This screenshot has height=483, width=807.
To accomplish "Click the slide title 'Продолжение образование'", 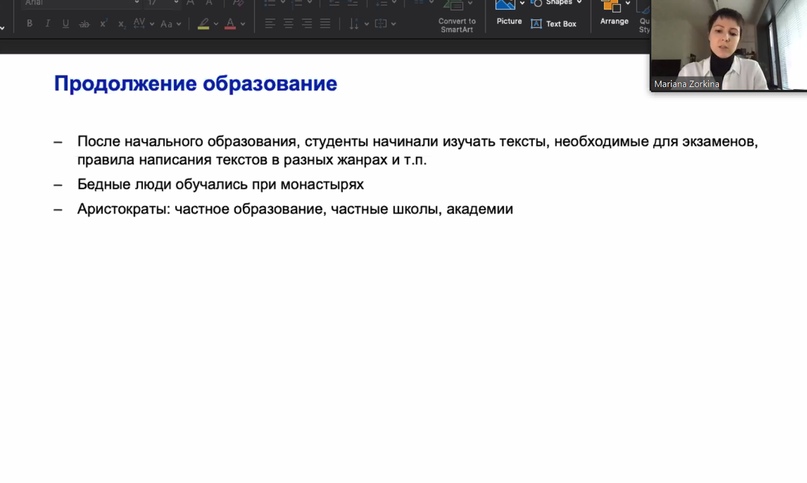I will [x=195, y=84].
